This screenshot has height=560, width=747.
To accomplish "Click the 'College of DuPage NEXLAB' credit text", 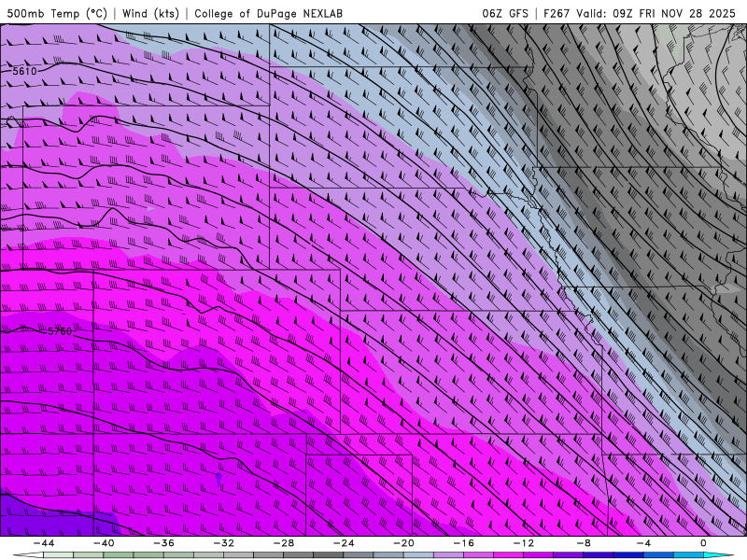I will click(268, 14).
